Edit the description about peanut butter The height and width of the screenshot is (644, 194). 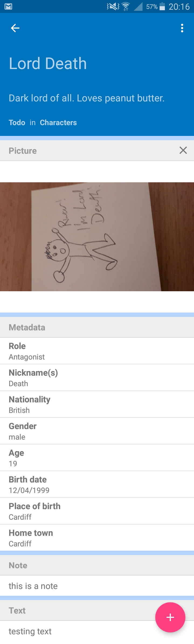point(86,98)
